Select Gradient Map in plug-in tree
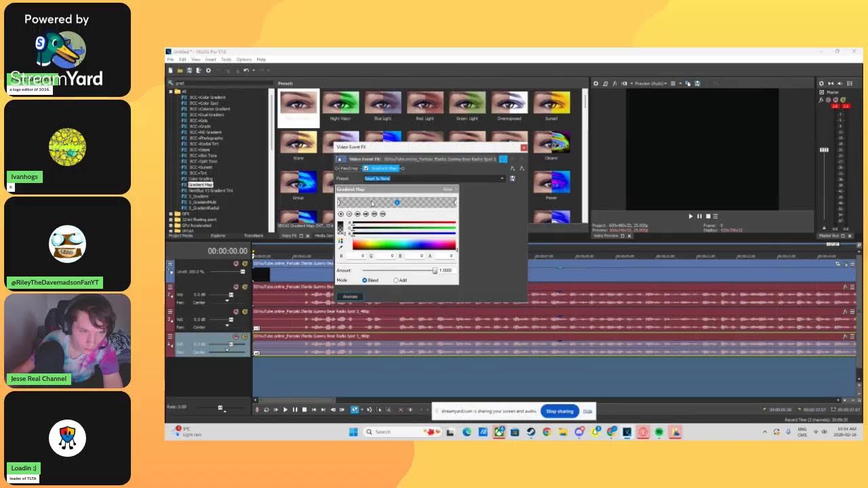Viewport: 868px width, 488px height. click(200, 184)
